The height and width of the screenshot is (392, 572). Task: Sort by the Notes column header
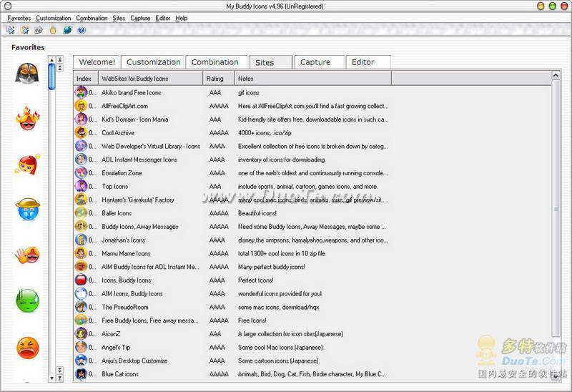[x=313, y=78]
